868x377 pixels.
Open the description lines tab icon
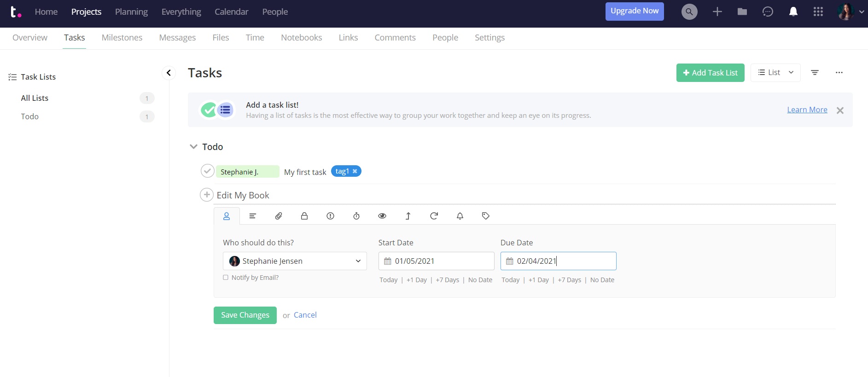tap(252, 216)
